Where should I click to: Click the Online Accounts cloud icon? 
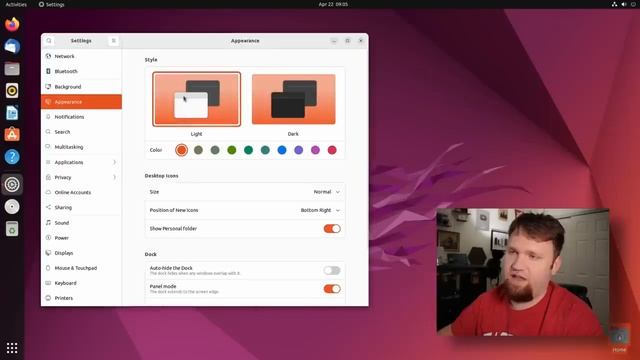[48, 192]
